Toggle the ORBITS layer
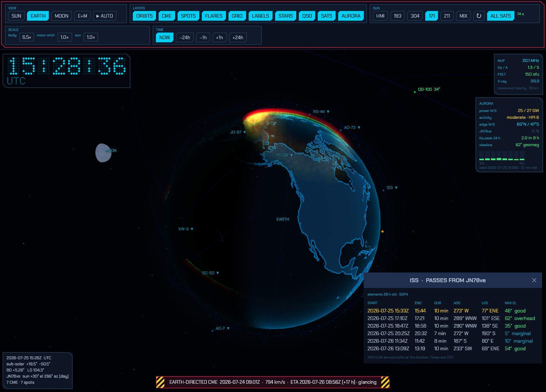Viewport: 546px width, 392px height. [x=144, y=16]
